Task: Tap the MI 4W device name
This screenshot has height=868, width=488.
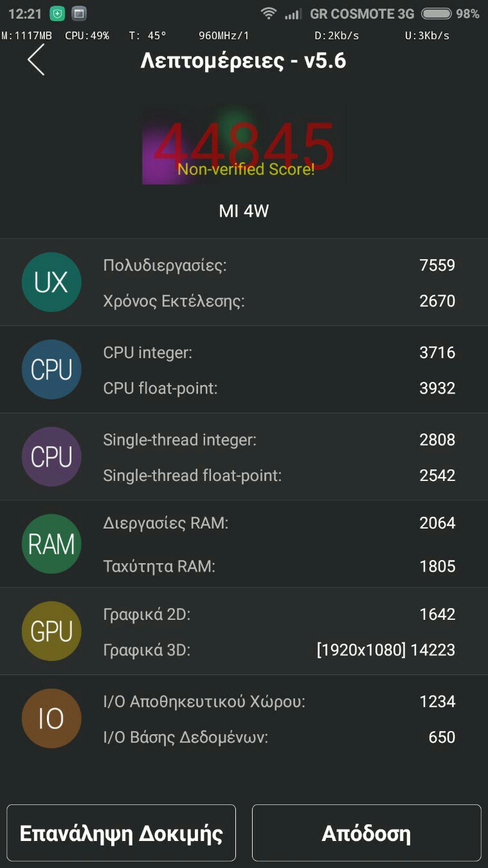Action: click(x=244, y=212)
